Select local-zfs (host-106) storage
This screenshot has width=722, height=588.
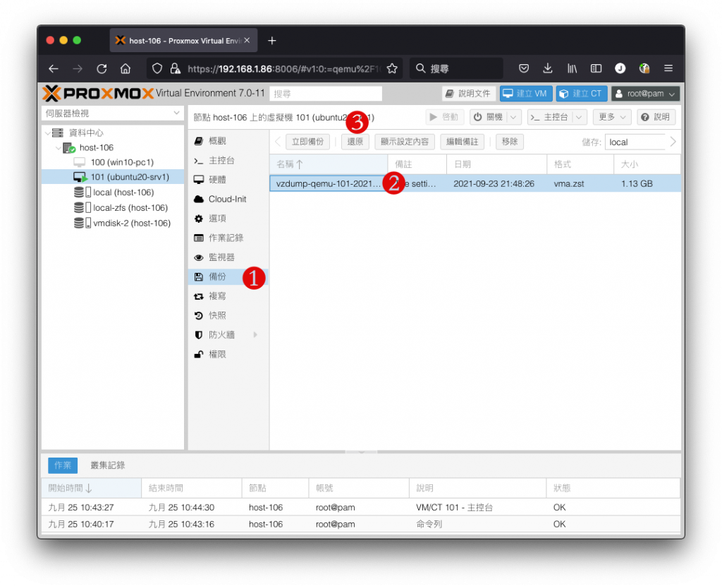(113, 208)
